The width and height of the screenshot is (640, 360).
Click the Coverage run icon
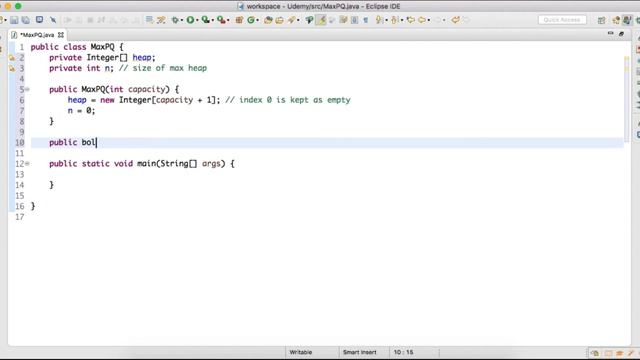click(206, 20)
